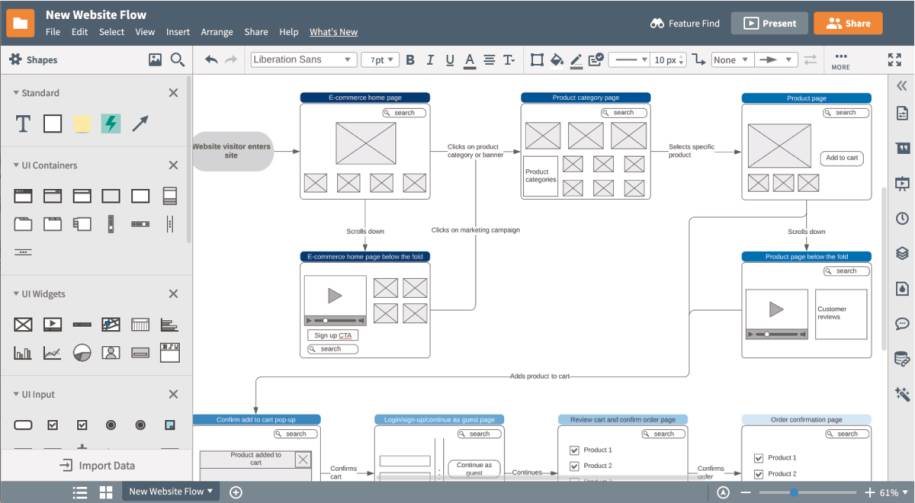Select the video player widget shape
915x503 pixels.
[53, 324]
